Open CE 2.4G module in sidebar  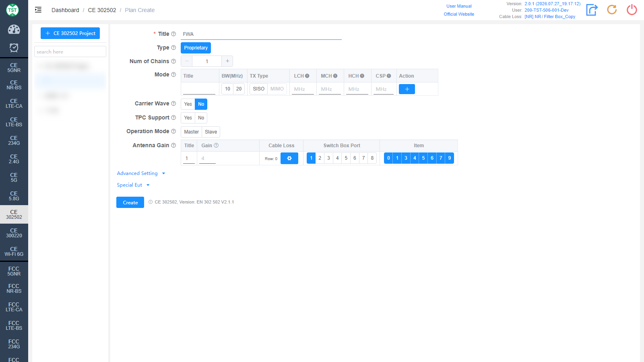(x=14, y=159)
